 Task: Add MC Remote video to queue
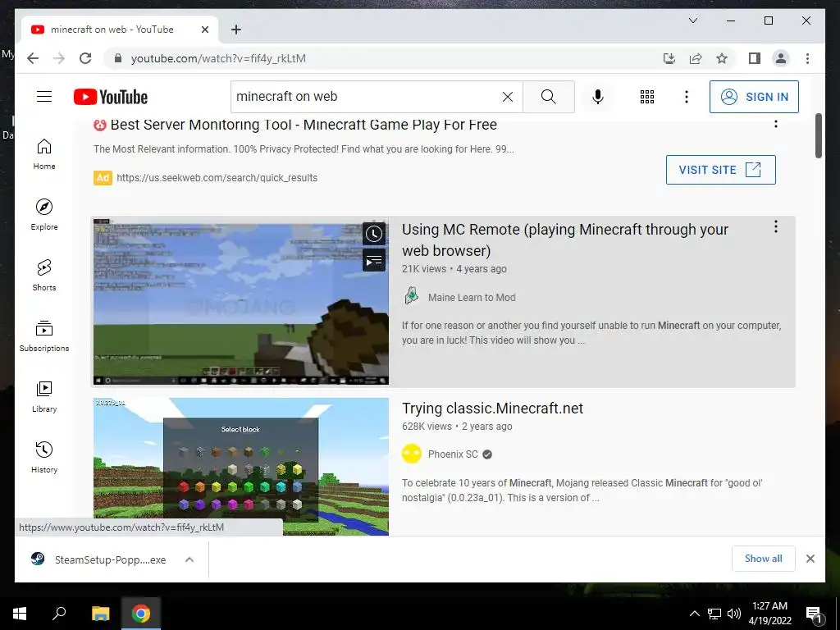coord(374,261)
